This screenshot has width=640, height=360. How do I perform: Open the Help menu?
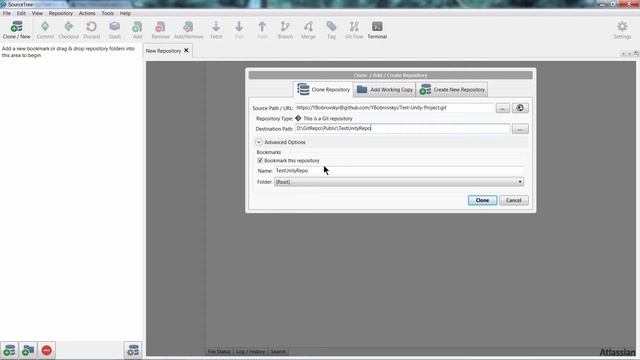[125, 13]
